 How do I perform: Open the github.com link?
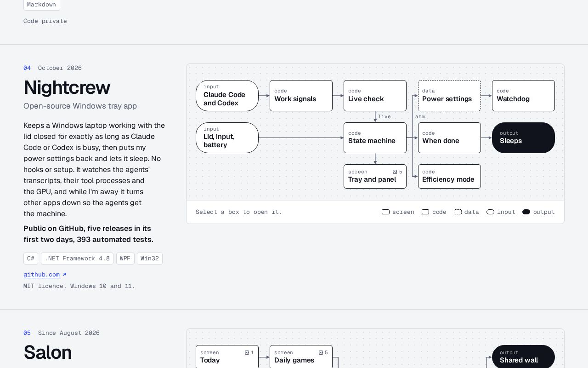click(x=41, y=275)
